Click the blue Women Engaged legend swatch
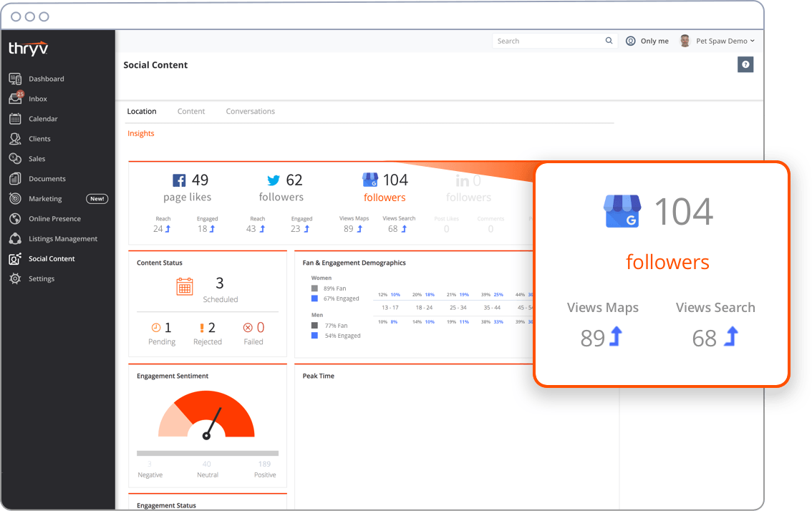 point(314,298)
